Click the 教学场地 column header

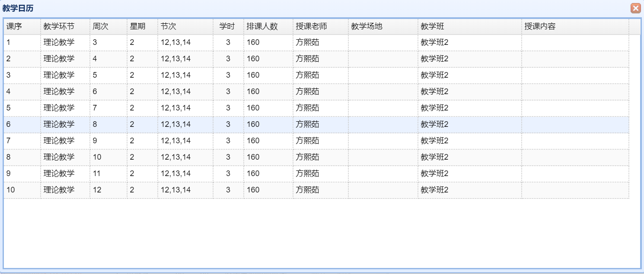tap(383, 26)
